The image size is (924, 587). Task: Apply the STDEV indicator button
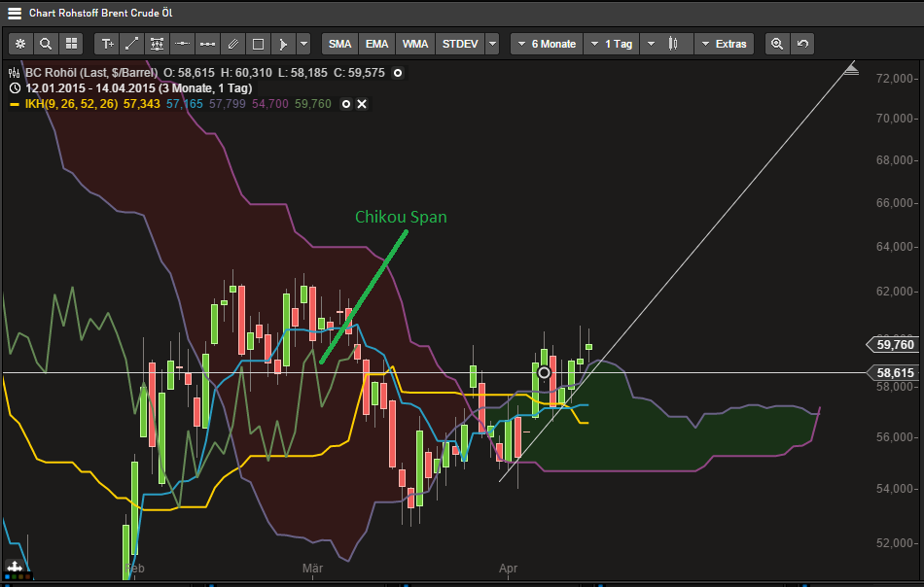[459, 43]
